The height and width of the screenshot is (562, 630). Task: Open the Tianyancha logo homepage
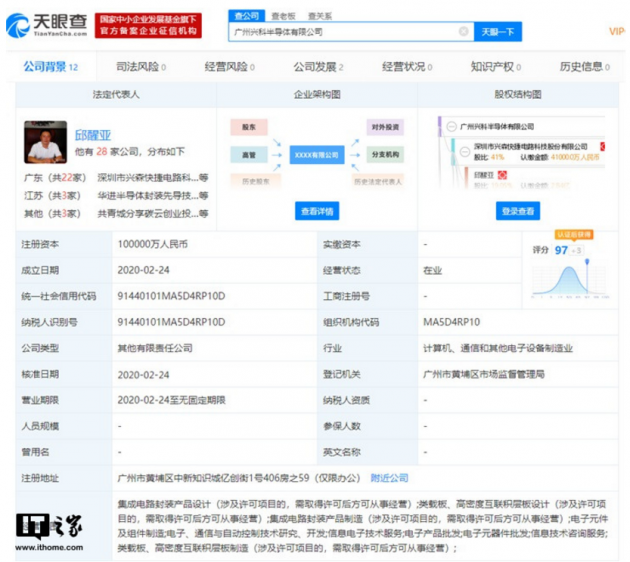(47, 25)
